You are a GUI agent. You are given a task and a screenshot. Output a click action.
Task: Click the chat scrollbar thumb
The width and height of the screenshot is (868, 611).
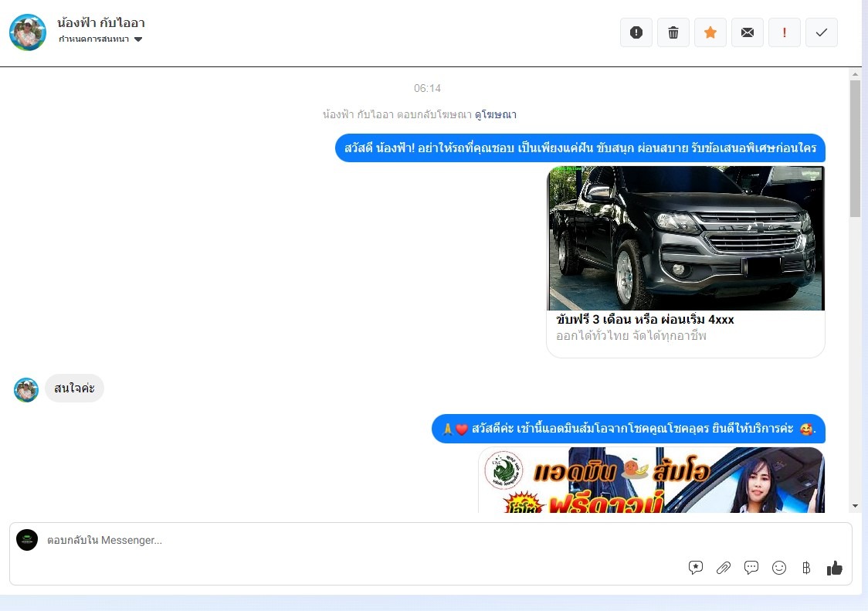pyautogui.click(x=856, y=148)
